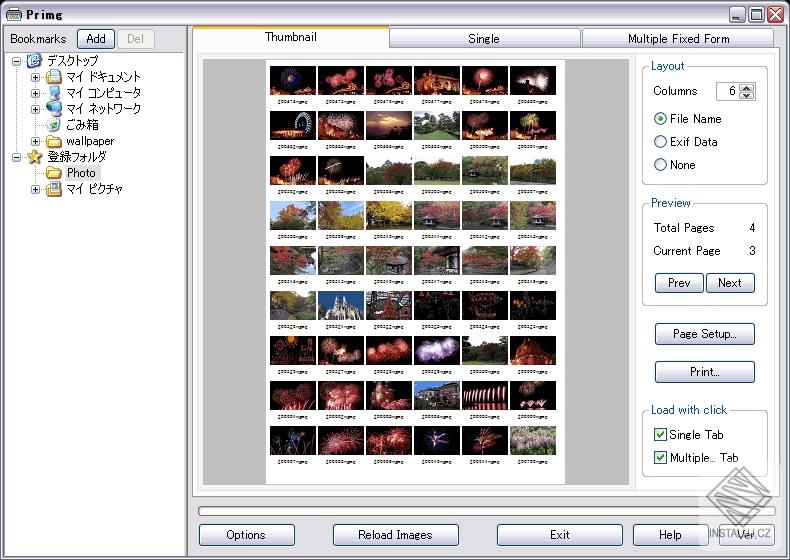
Task: Increase Columns with the up arrow
Action: (748, 87)
